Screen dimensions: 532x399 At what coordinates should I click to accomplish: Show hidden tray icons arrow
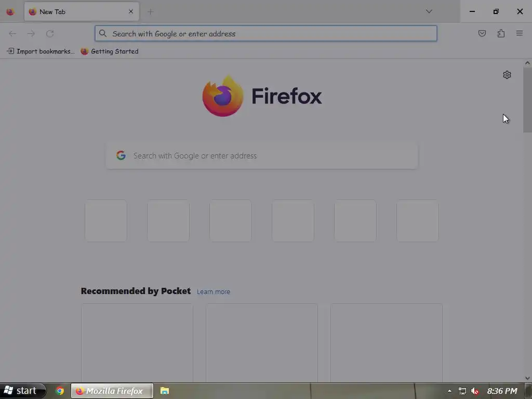pyautogui.click(x=449, y=391)
